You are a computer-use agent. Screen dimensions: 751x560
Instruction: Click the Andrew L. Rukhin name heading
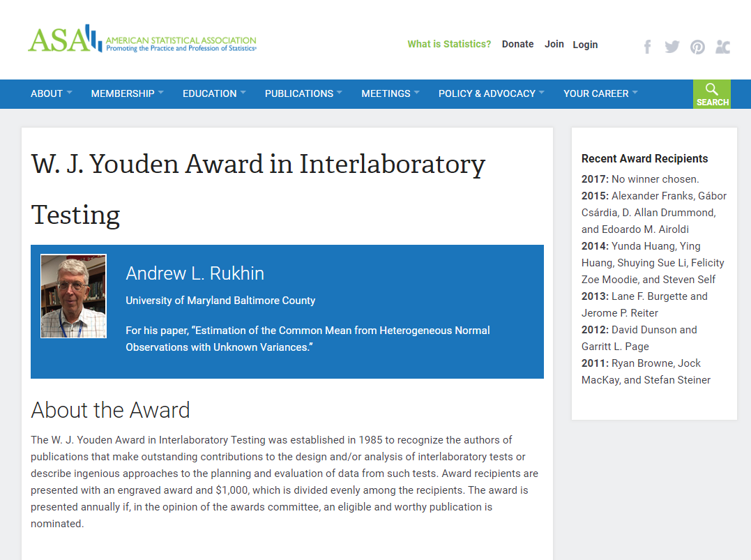tap(195, 273)
